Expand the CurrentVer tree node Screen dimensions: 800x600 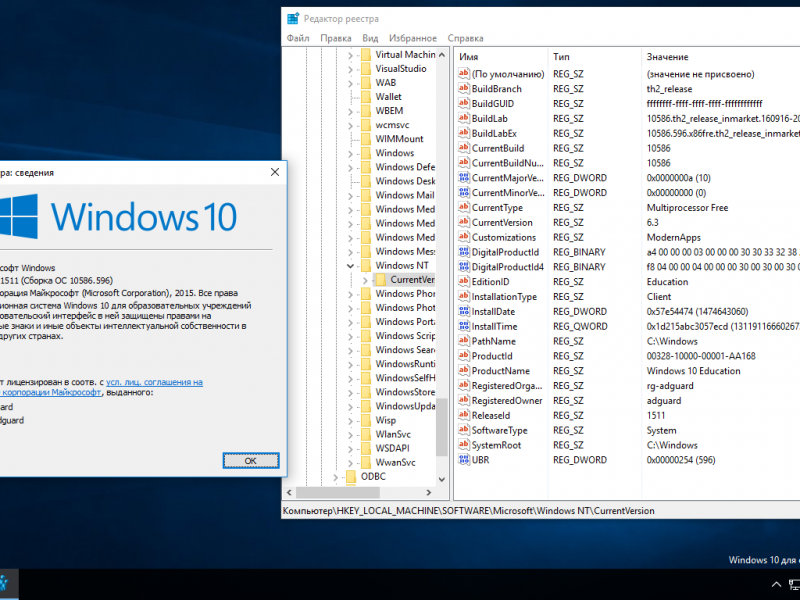click(365, 280)
